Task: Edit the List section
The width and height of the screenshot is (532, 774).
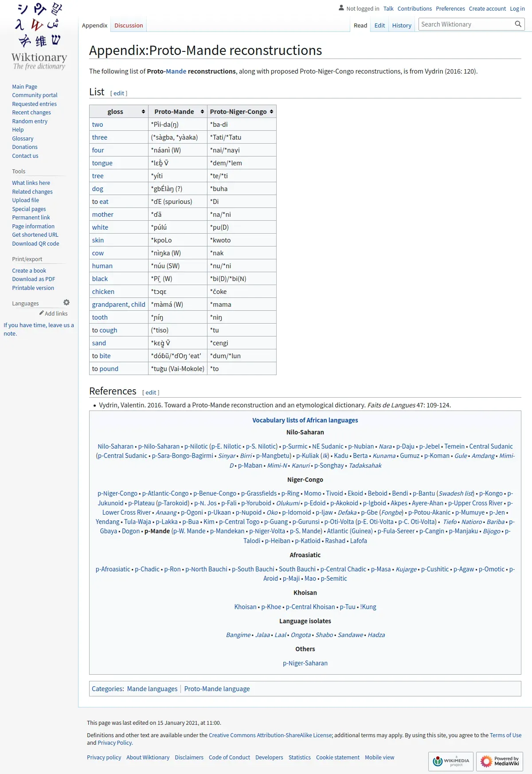Action: pos(119,93)
